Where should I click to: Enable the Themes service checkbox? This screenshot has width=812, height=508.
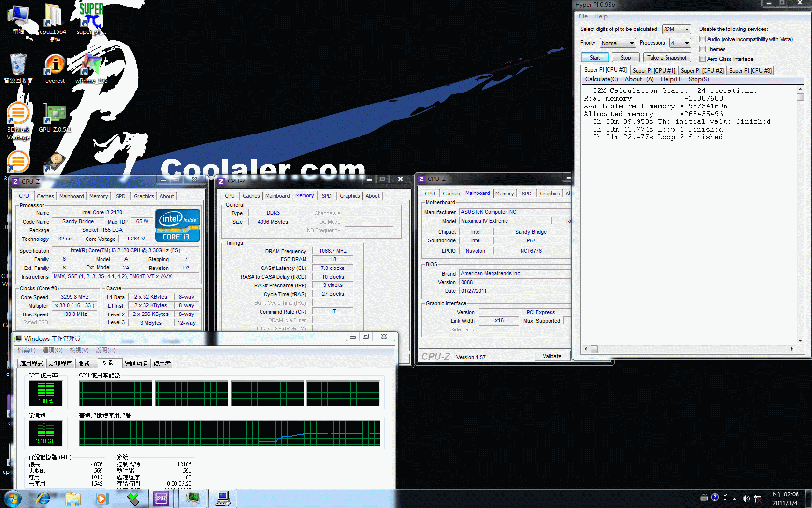point(703,49)
